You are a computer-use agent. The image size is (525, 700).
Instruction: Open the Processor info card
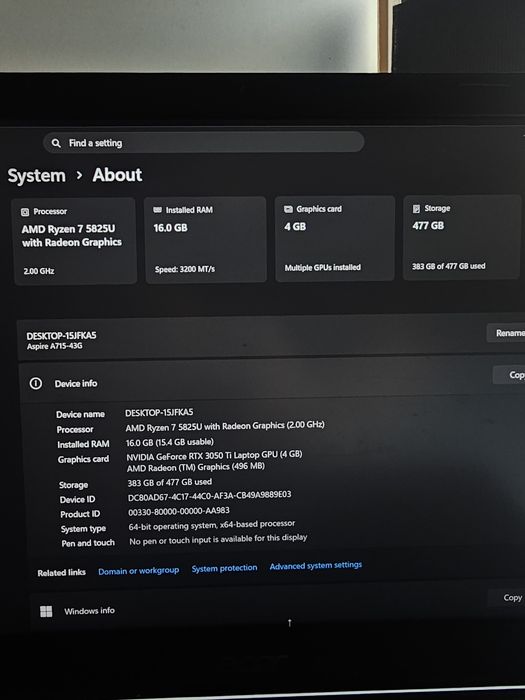[75, 241]
